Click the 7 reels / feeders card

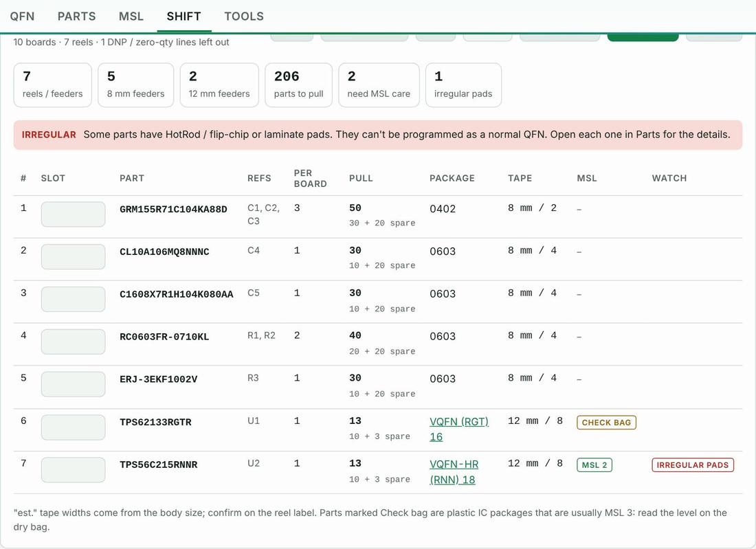click(x=52, y=85)
